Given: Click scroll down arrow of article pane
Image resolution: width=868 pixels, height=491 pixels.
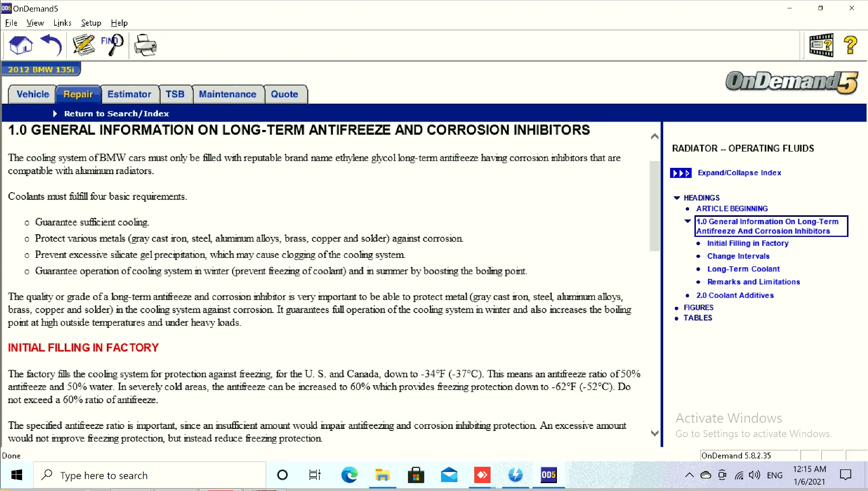Looking at the screenshot, I should click(x=655, y=433).
